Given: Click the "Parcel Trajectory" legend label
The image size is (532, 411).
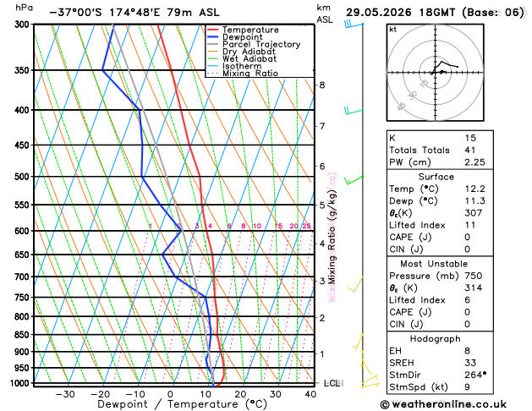Looking at the screenshot, I should (x=261, y=45).
